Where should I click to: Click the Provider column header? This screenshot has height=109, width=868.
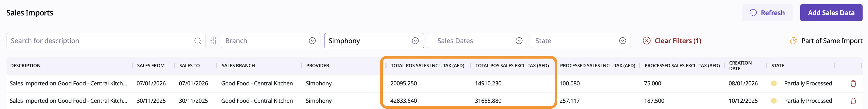317,65
